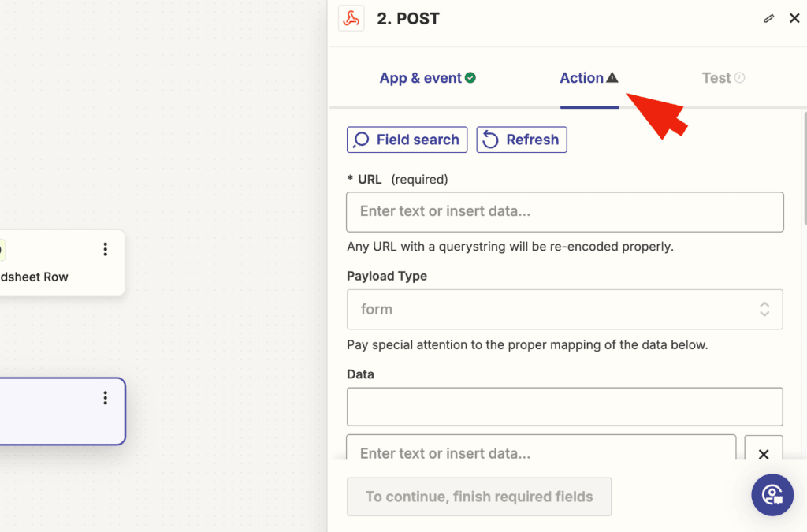Open the help chat bubble icon
Image resolution: width=807 pixels, height=532 pixels.
point(772,494)
